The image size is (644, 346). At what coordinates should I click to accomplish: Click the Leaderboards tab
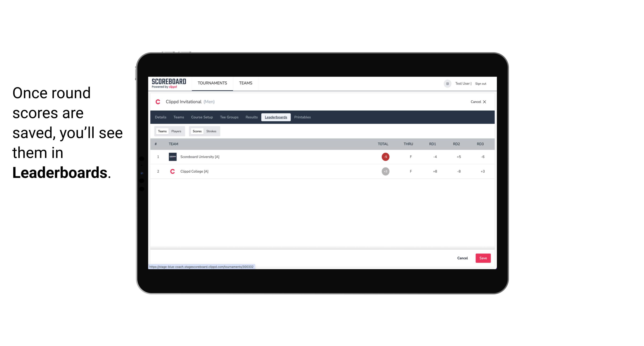tap(276, 117)
